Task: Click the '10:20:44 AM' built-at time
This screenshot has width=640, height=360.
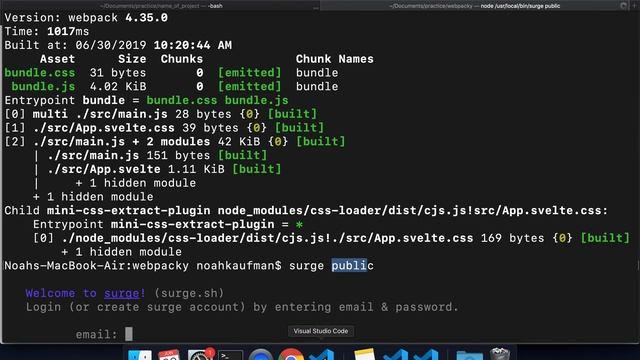Action: (x=193, y=45)
